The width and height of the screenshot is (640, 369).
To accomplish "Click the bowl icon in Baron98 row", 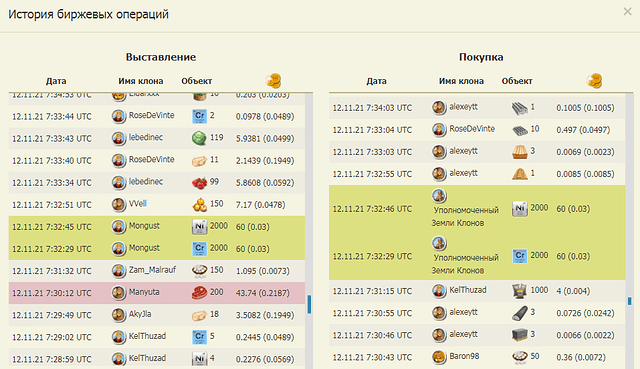I will click(x=520, y=357).
